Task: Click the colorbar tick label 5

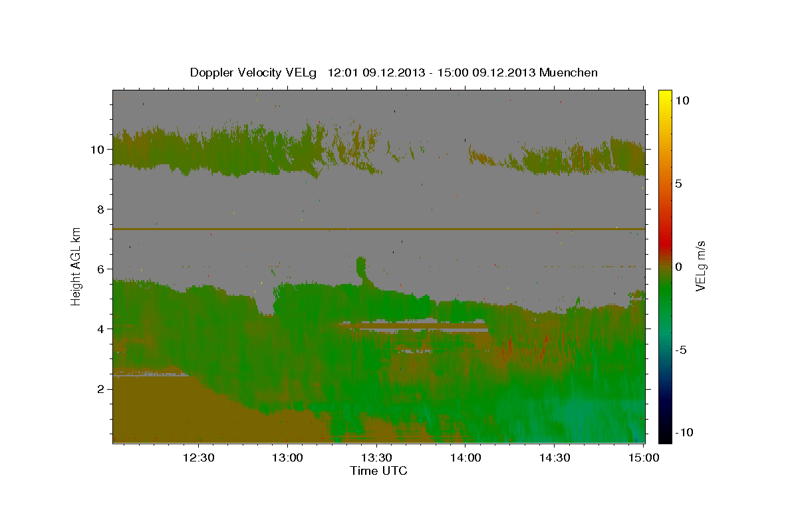Action: [678, 184]
